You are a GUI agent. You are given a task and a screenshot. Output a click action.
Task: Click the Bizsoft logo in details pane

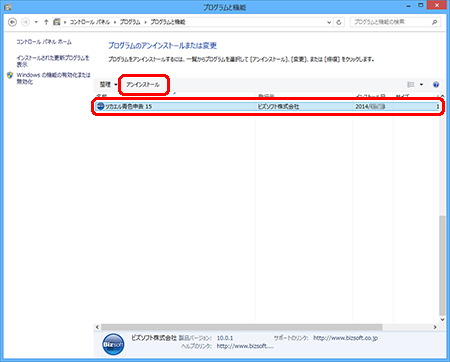click(x=113, y=344)
